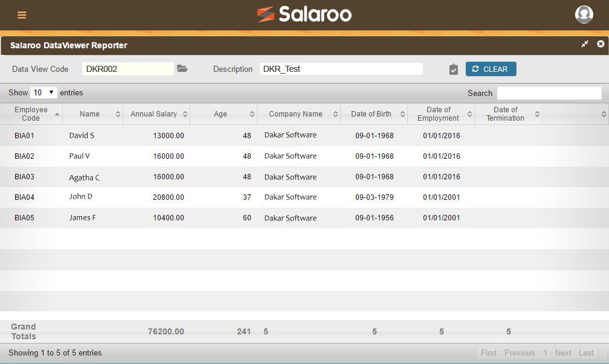
Task: Click Showing 1 to 5 entries text
Action: [55, 353]
